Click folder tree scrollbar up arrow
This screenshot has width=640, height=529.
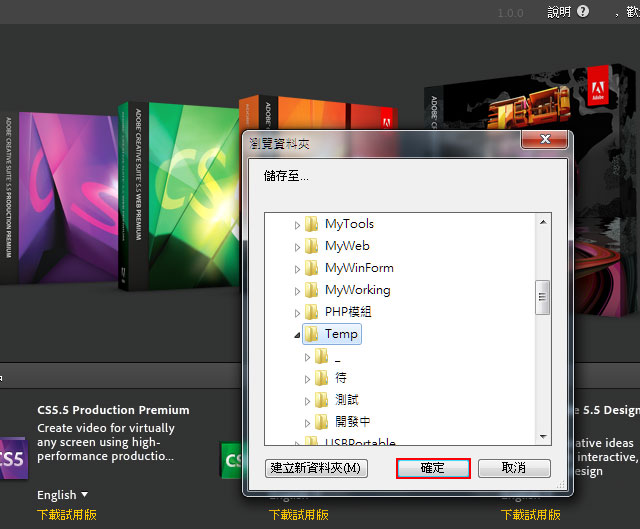(x=543, y=222)
